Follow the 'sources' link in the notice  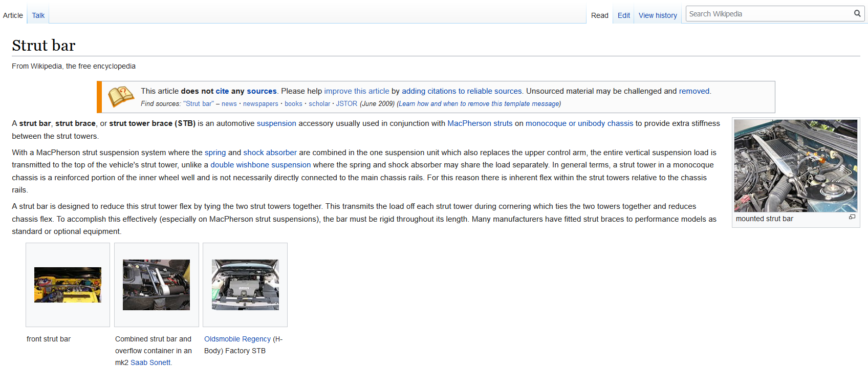[x=262, y=91]
